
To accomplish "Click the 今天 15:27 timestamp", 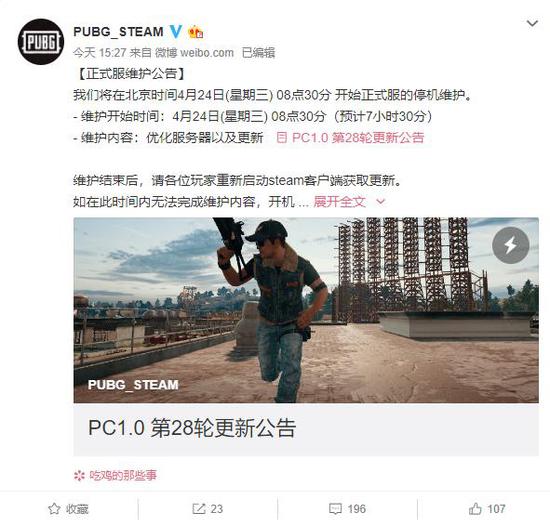I will (x=100, y=53).
